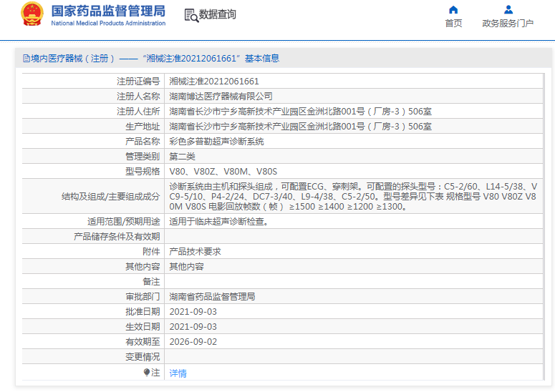Open 政务服务门户 user icon
The image size is (555, 392).
click(508, 9)
